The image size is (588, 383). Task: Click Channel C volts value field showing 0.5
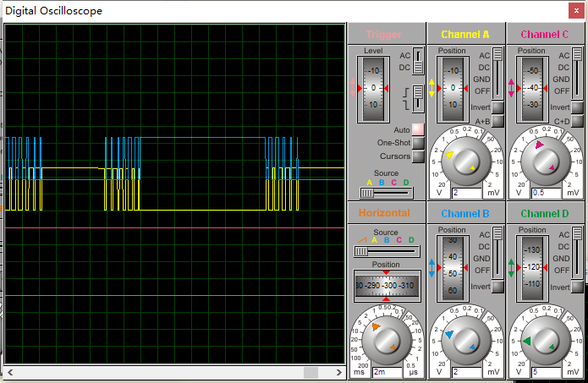click(x=546, y=193)
